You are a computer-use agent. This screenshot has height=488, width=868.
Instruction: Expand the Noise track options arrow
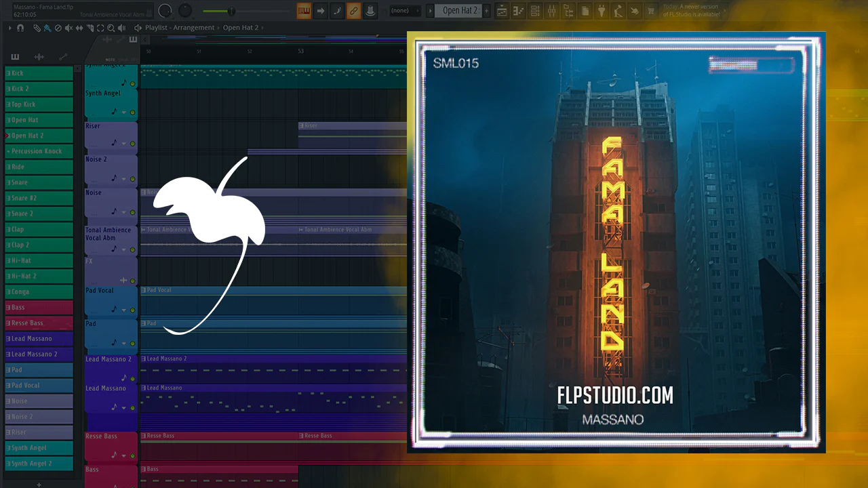point(123,212)
